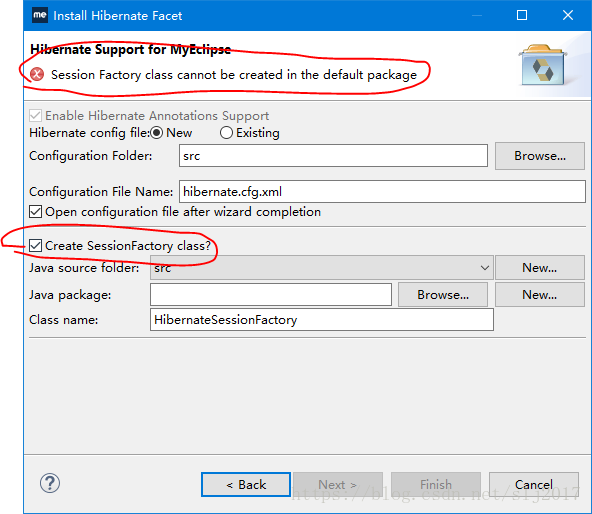Uncheck Create SessionFactory class checkbox
The height and width of the screenshot is (514, 592).
tap(35, 246)
